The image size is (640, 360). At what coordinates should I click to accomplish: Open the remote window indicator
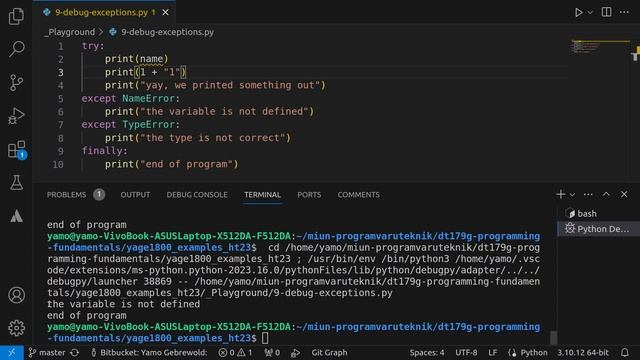tap(11, 353)
